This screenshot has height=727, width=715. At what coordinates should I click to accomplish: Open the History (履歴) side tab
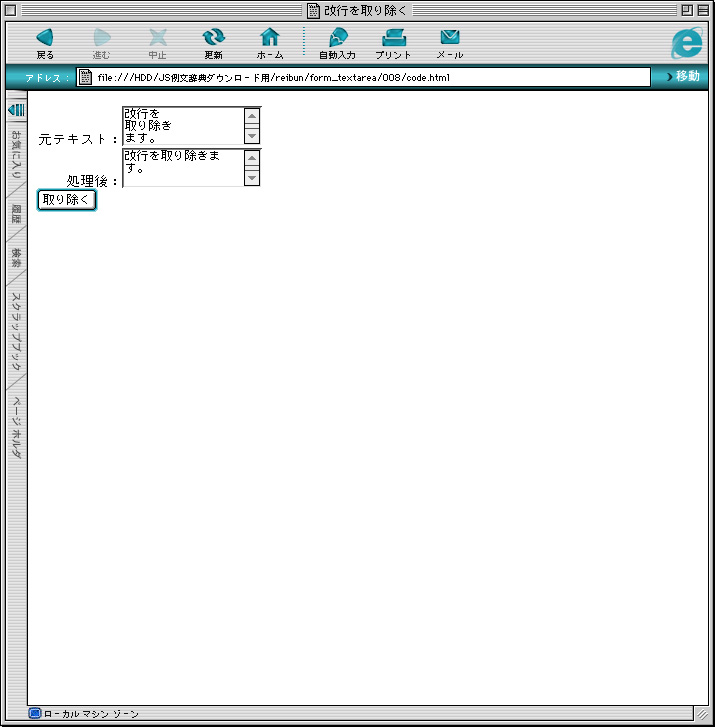16,214
